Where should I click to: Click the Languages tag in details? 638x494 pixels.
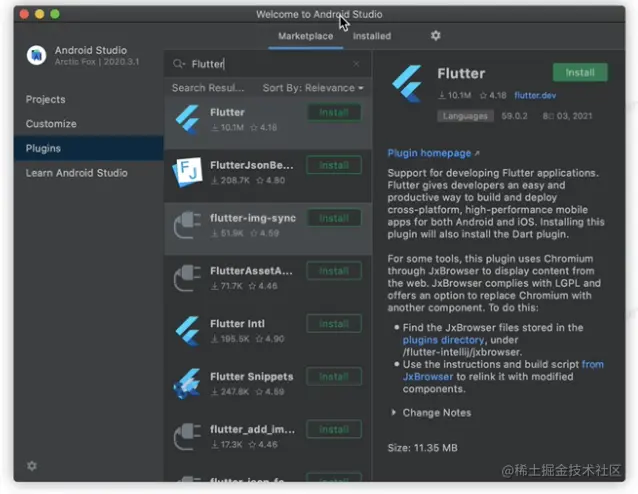(465, 116)
